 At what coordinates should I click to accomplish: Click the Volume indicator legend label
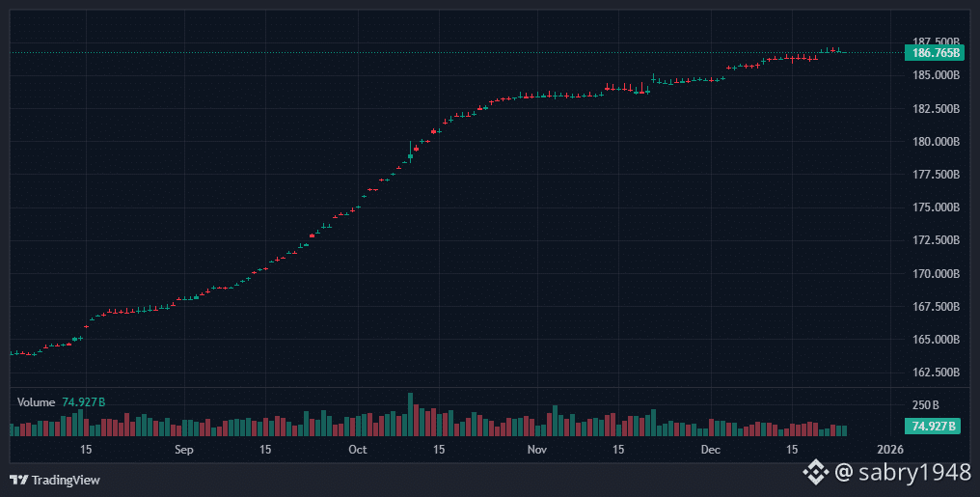click(37, 402)
